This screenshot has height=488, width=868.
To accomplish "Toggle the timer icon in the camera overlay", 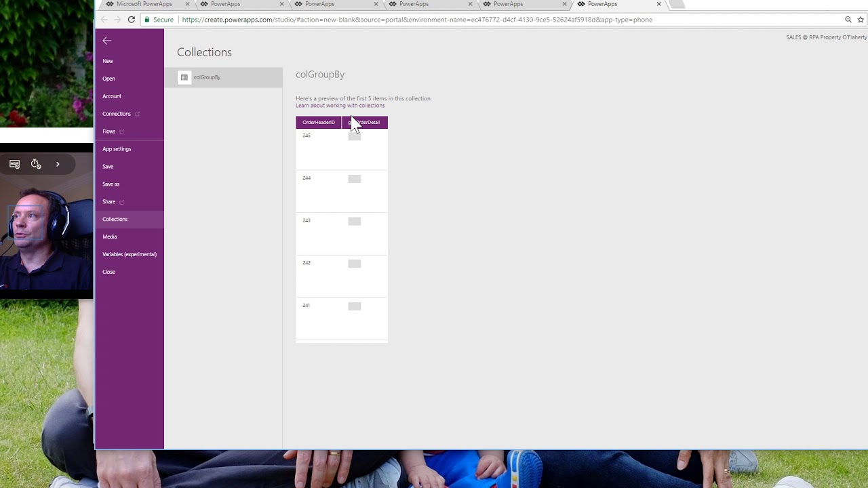I will [36, 164].
